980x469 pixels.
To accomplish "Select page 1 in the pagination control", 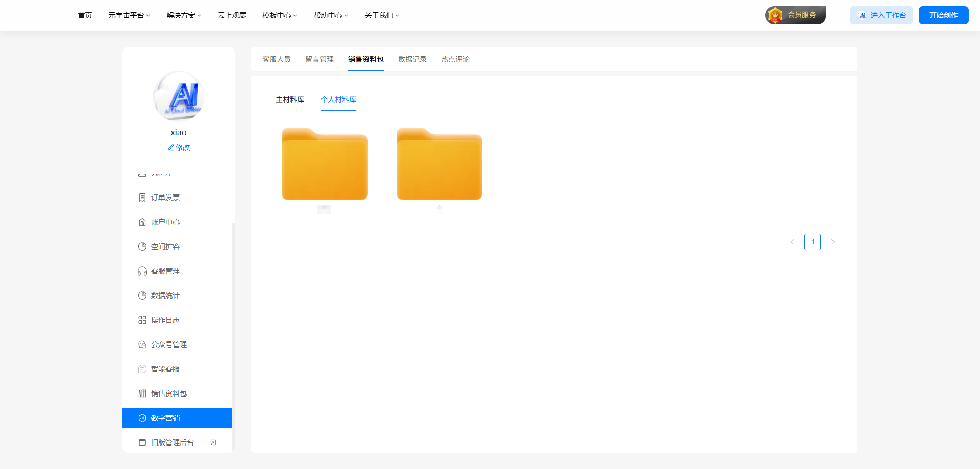I will (813, 241).
